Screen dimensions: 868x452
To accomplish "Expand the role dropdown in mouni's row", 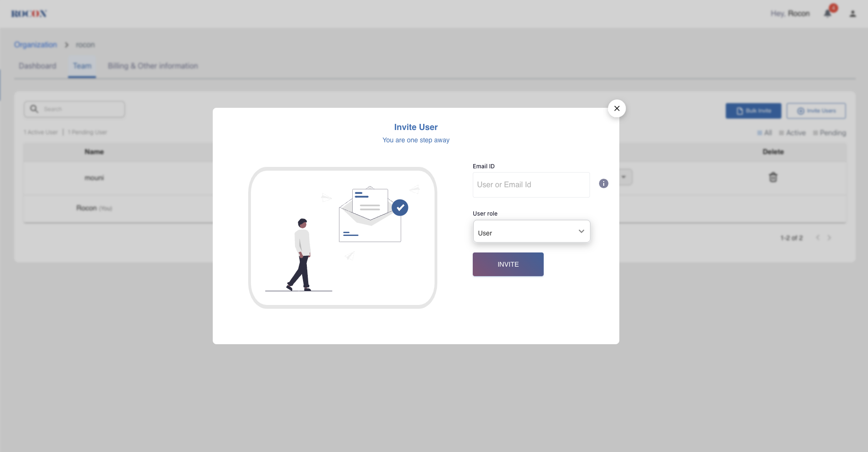I will click(624, 177).
